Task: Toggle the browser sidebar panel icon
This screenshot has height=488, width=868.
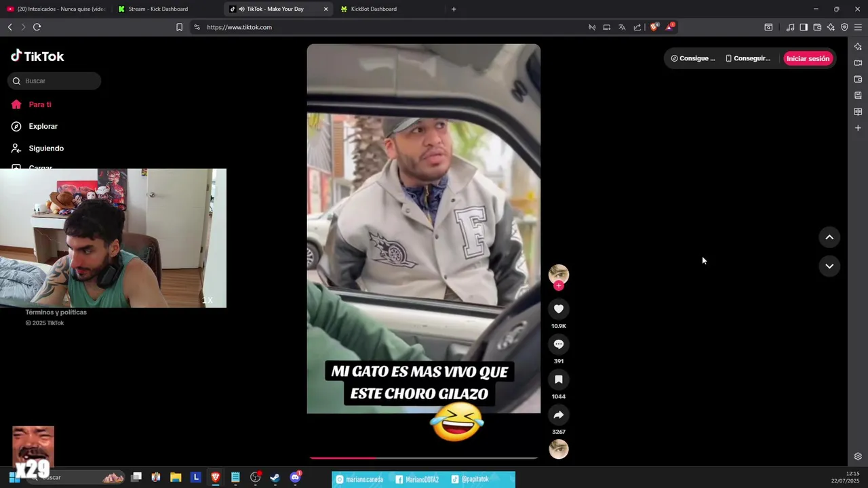Action: point(804,27)
